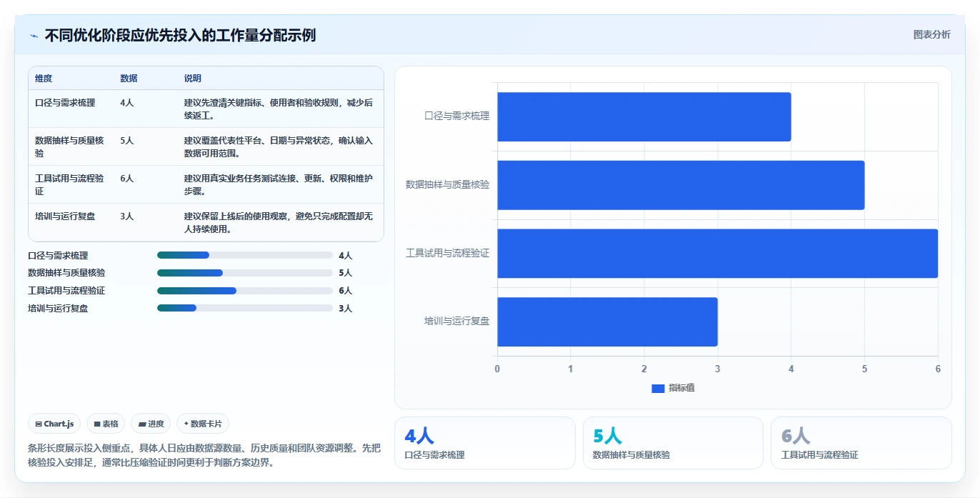980x498 pixels.
Task: Click the 工具试用与流程验证 progress bar
Action: [245, 291]
